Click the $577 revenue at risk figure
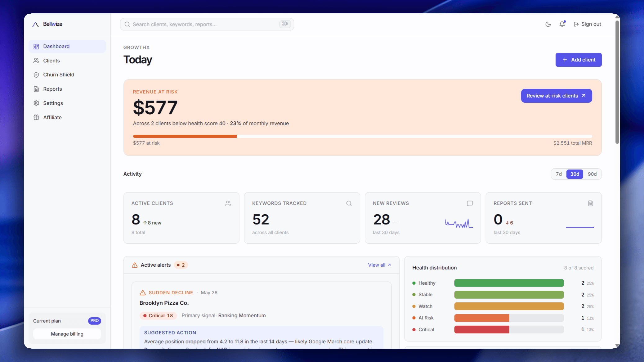Viewport: 644px width, 362px height. [x=155, y=108]
